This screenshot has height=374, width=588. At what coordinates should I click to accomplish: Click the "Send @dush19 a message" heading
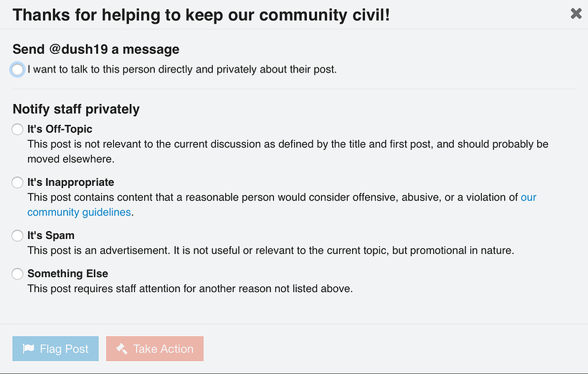pos(95,50)
